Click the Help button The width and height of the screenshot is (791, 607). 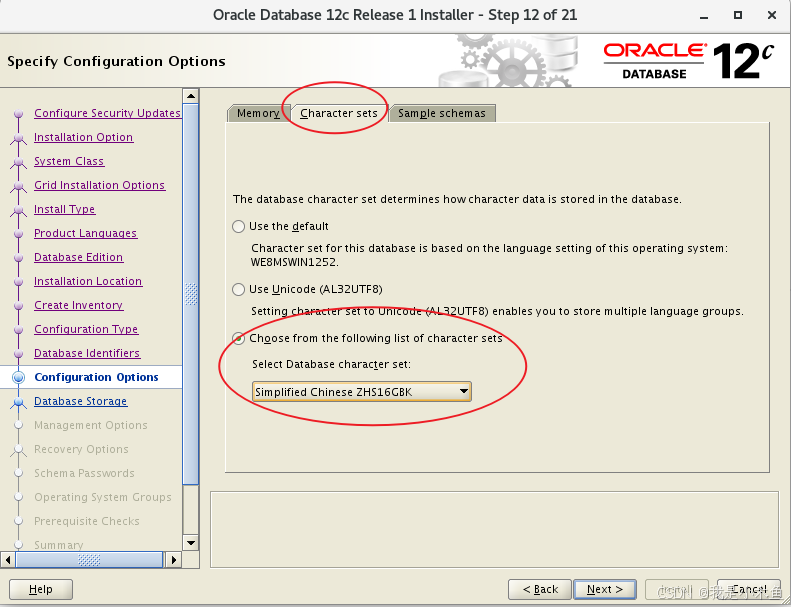point(41,589)
